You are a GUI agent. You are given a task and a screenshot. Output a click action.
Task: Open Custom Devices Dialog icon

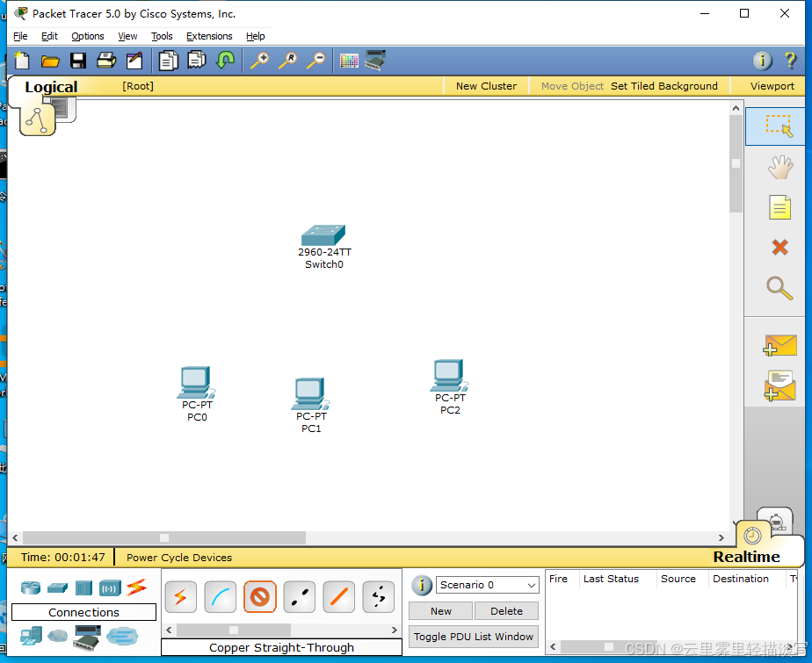pyautogui.click(x=375, y=60)
